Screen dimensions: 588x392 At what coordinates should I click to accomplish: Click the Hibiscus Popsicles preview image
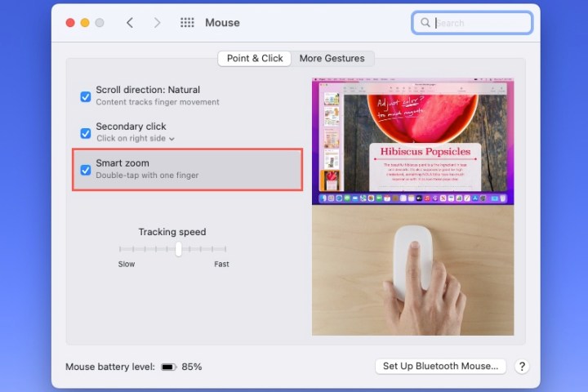tap(413, 141)
